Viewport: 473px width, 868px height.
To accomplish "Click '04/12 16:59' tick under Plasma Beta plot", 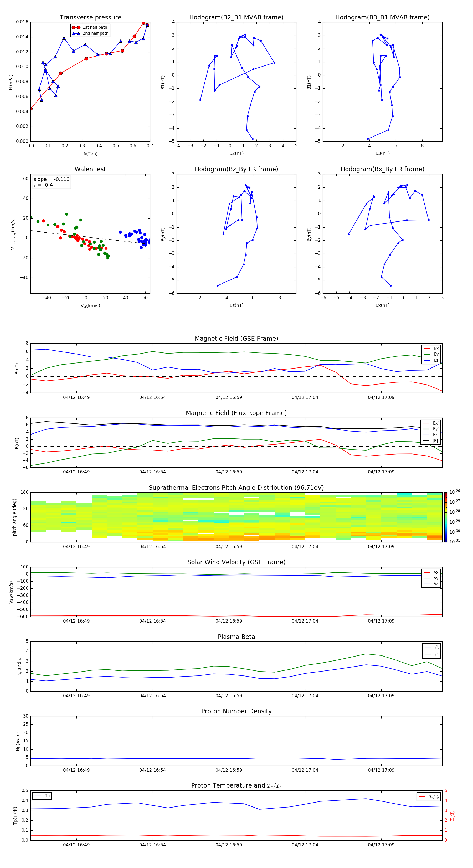I will click(229, 695).
